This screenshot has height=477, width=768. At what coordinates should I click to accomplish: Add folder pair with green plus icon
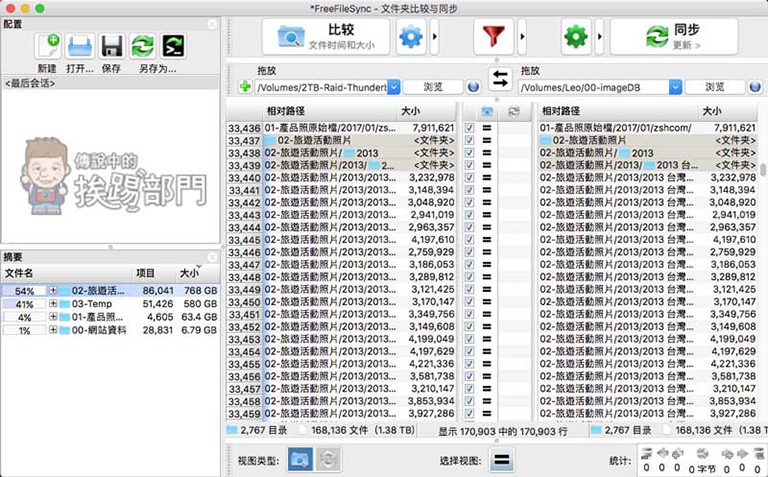(x=244, y=87)
